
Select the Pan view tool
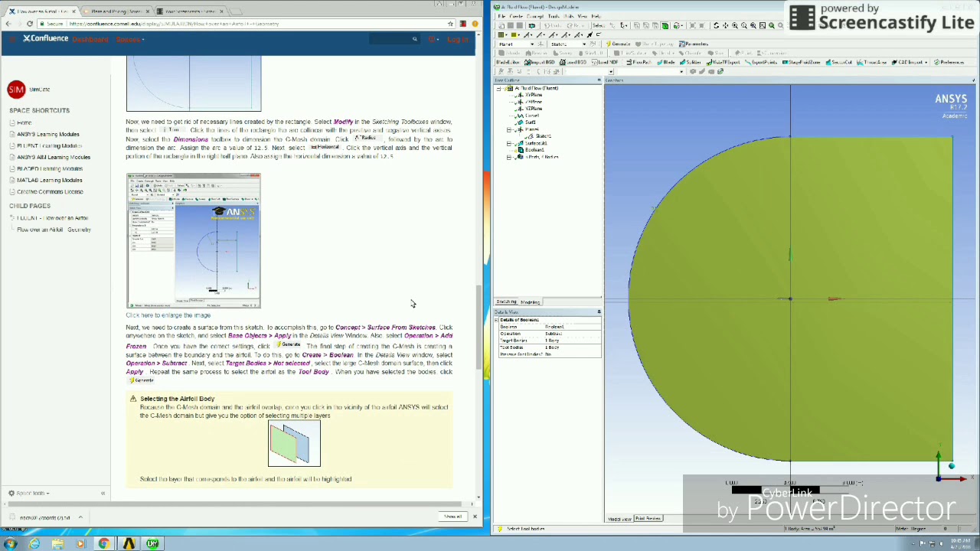click(725, 25)
